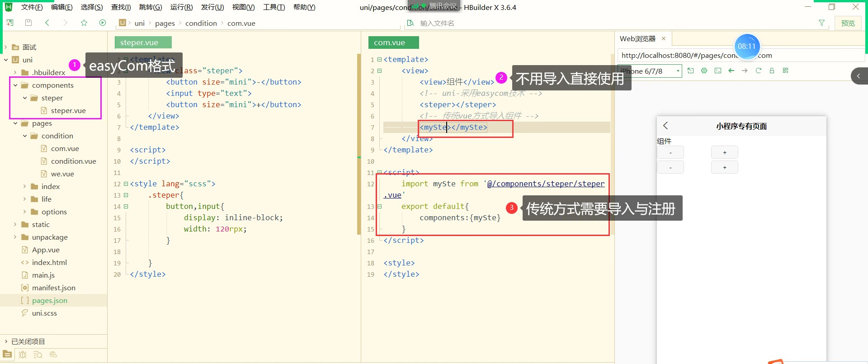Open the search-in-files icon panel
The height and width of the screenshot is (364, 868).
click(x=38, y=355)
